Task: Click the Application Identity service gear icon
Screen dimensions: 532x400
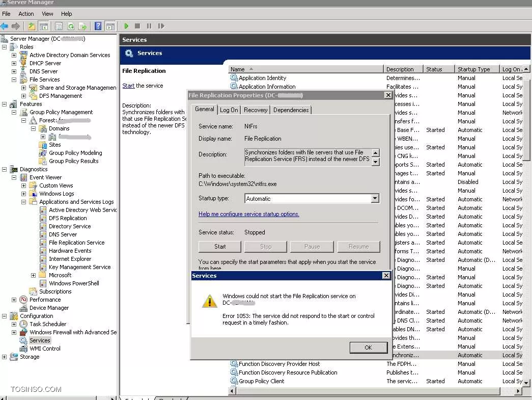Action: [234, 78]
